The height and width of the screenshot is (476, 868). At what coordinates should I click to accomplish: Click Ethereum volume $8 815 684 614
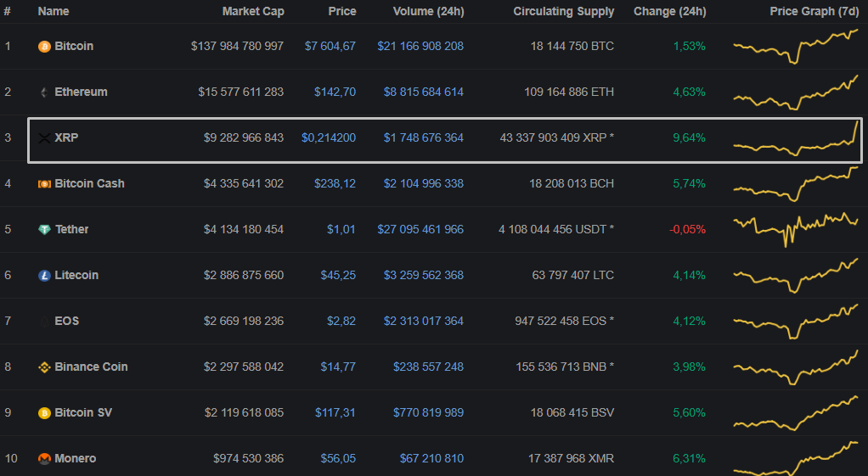(424, 92)
